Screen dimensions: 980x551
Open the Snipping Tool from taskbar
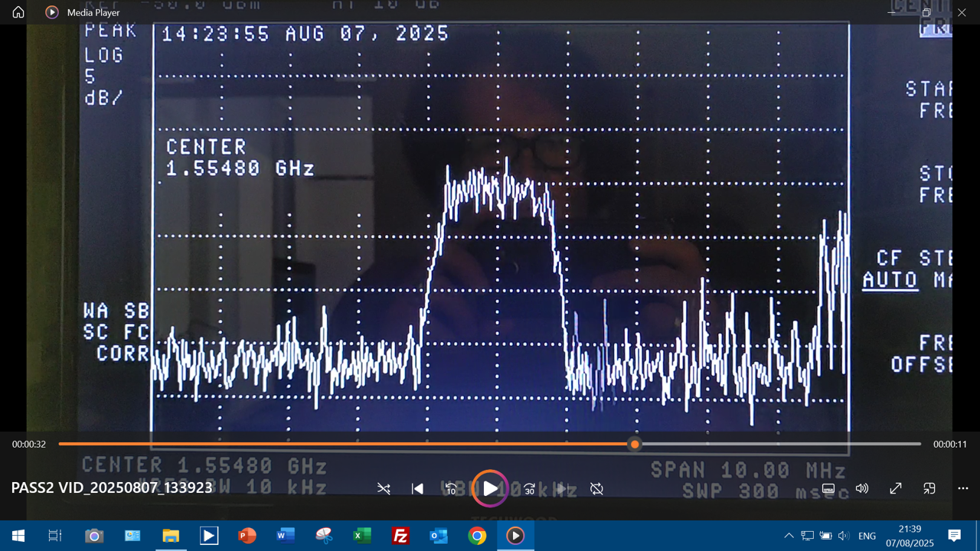[324, 536]
